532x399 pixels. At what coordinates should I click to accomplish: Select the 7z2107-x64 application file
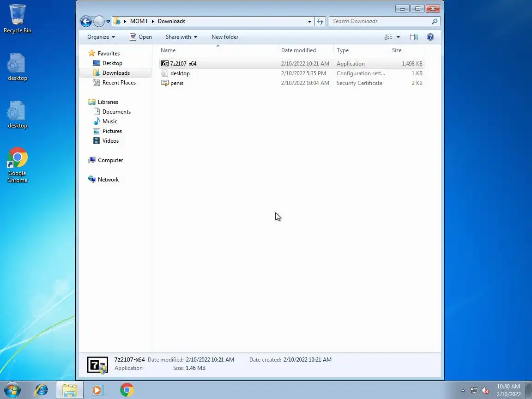pyautogui.click(x=291, y=64)
